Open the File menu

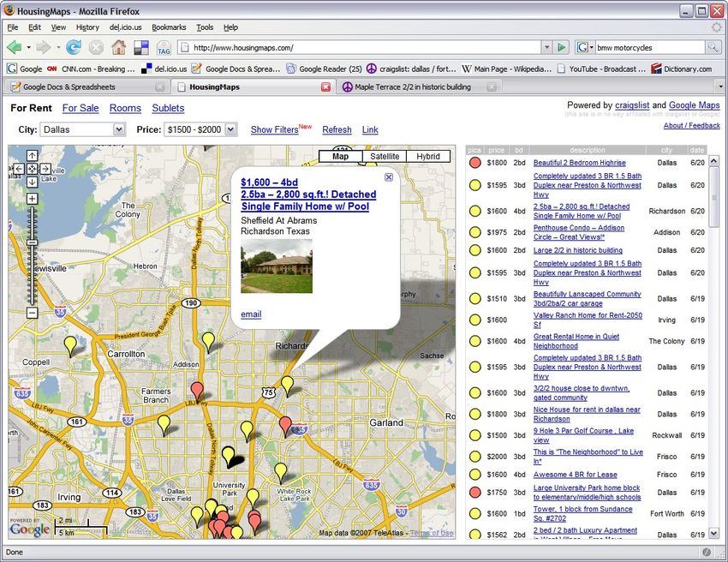[x=13, y=27]
